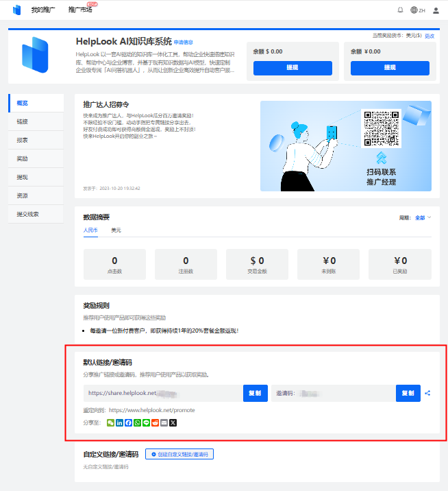This screenshot has height=491, width=448.
Task: Select 提交线索 in the sidebar
Action: (x=36, y=214)
